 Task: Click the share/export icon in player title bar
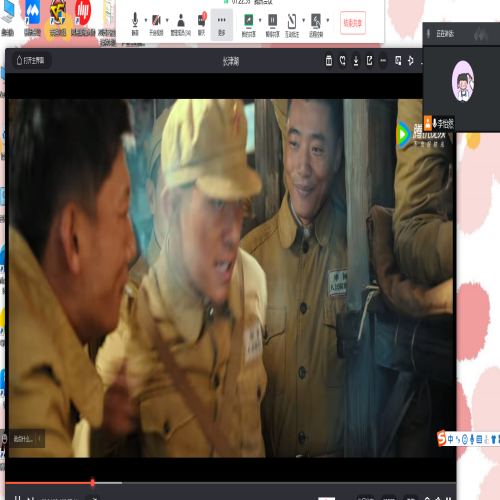click(x=369, y=61)
